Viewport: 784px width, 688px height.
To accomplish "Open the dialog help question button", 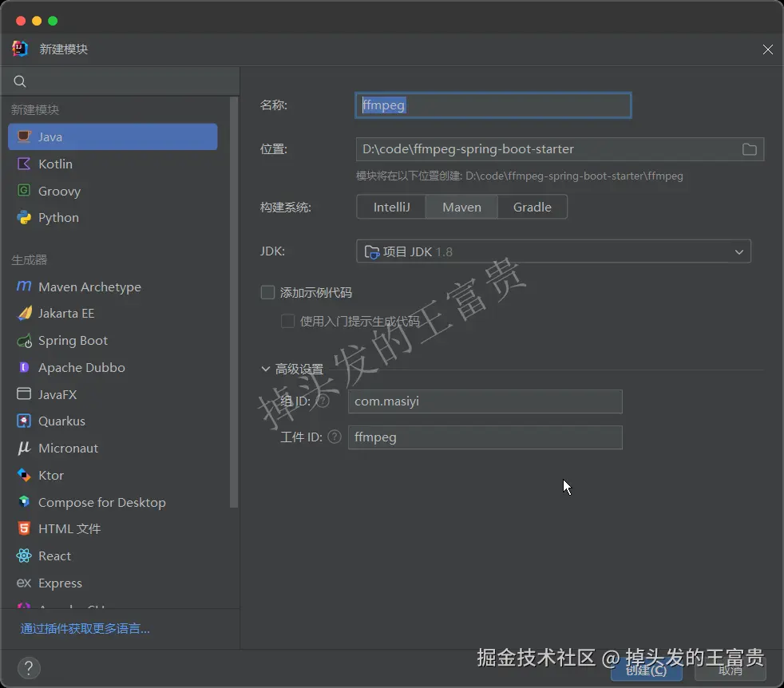I will tap(29, 668).
